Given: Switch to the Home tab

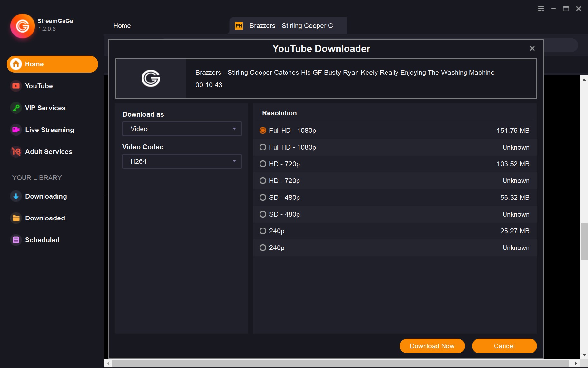Looking at the screenshot, I should [122, 26].
